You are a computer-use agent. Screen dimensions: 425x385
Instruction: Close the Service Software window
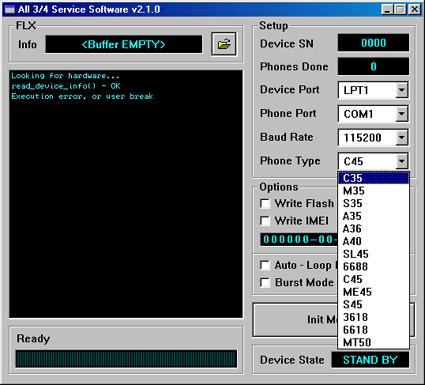pyautogui.click(x=414, y=9)
